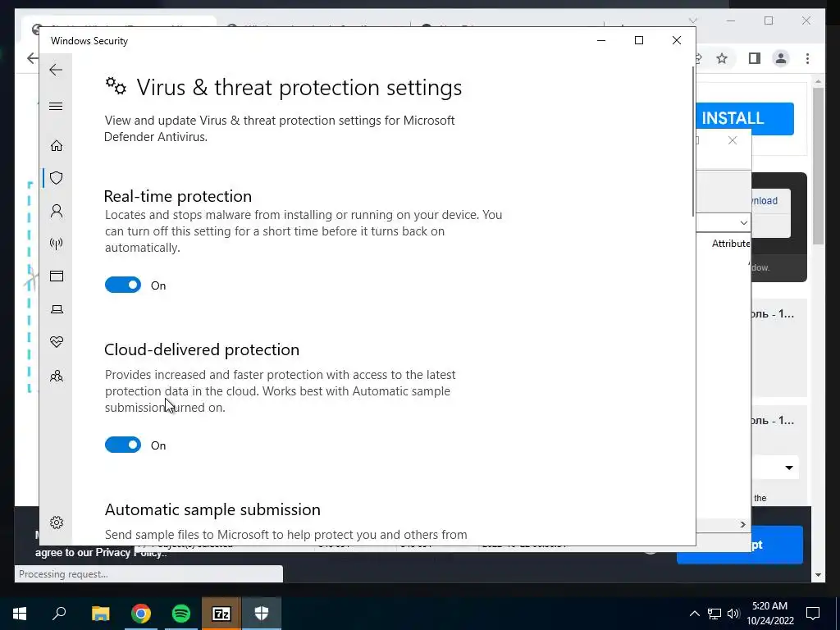
Task: Click the blue INSTALL button in Chrome
Action: 745,118
